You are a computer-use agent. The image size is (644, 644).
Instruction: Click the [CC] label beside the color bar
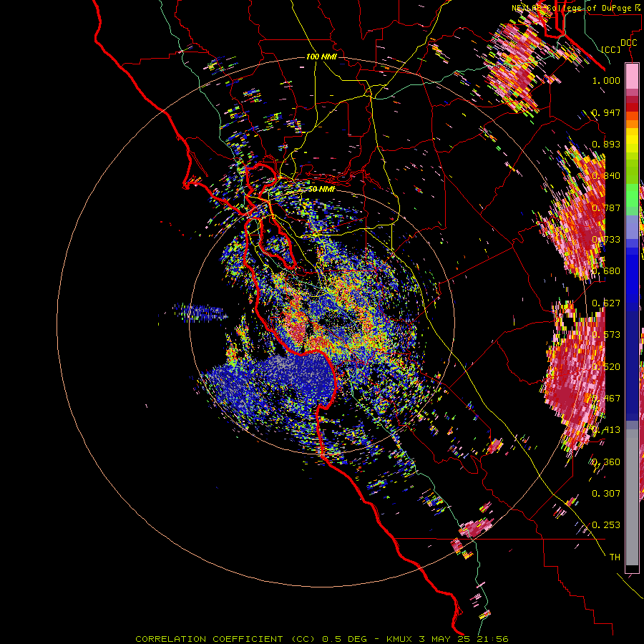(611, 49)
